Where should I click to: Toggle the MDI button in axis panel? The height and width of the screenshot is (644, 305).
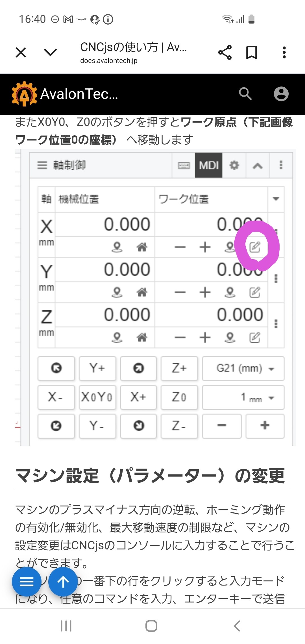coord(209,165)
